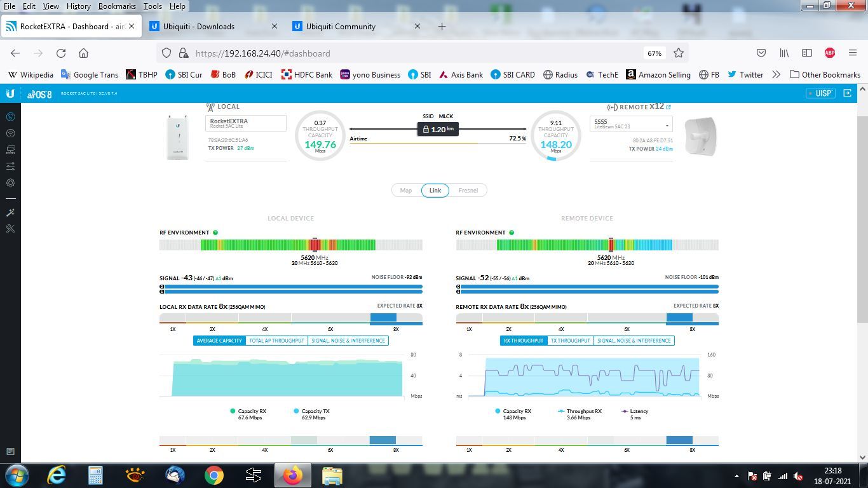Toggle the Throughput RX legend item
868x488 pixels.
click(x=580, y=414)
